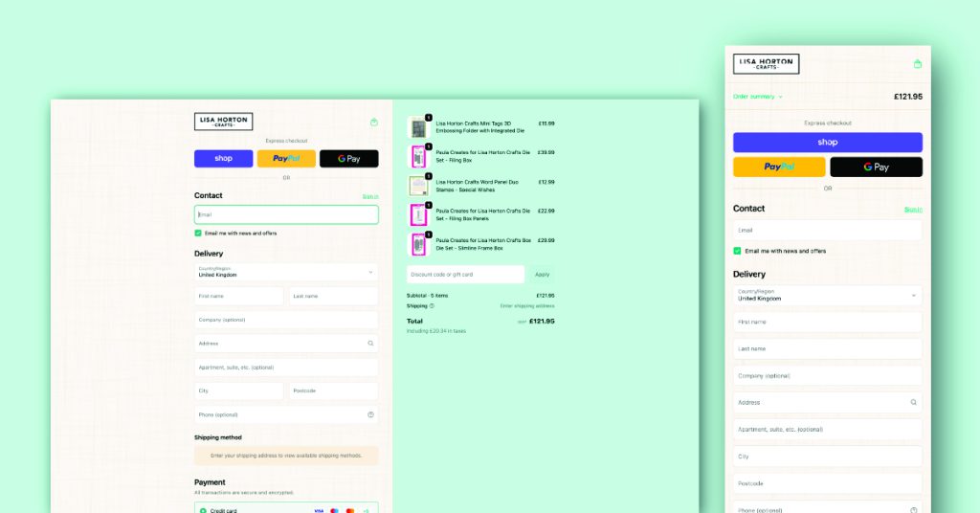The width and height of the screenshot is (980, 513).
Task: Open Country/Region dropdown in desktop checkout
Action: point(286,272)
